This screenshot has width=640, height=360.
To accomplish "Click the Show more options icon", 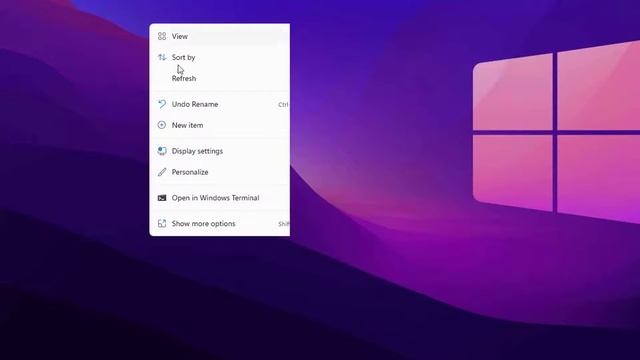I will point(162,224).
